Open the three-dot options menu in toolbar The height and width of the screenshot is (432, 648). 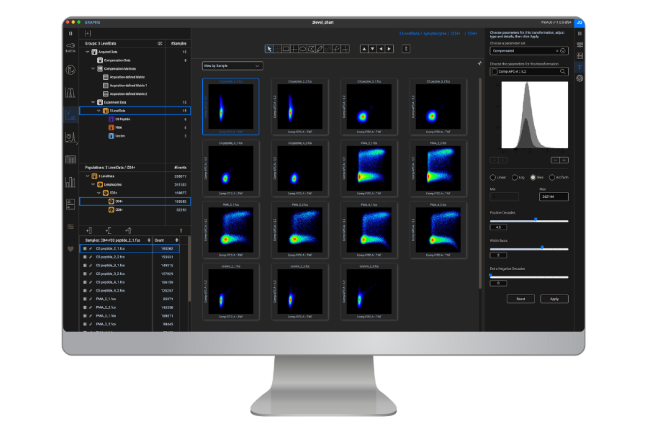405,48
